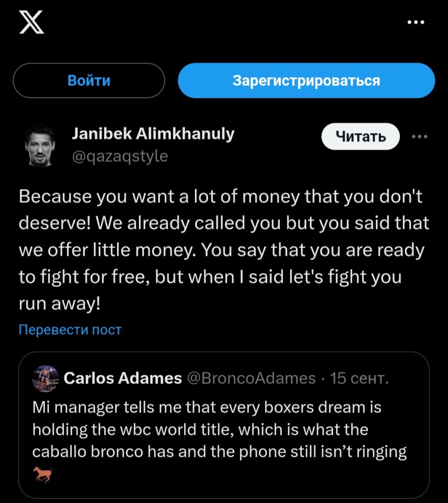This screenshot has width=448, height=503.
Task: Open the @BroncoAdames handle
Action: point(252,378)
